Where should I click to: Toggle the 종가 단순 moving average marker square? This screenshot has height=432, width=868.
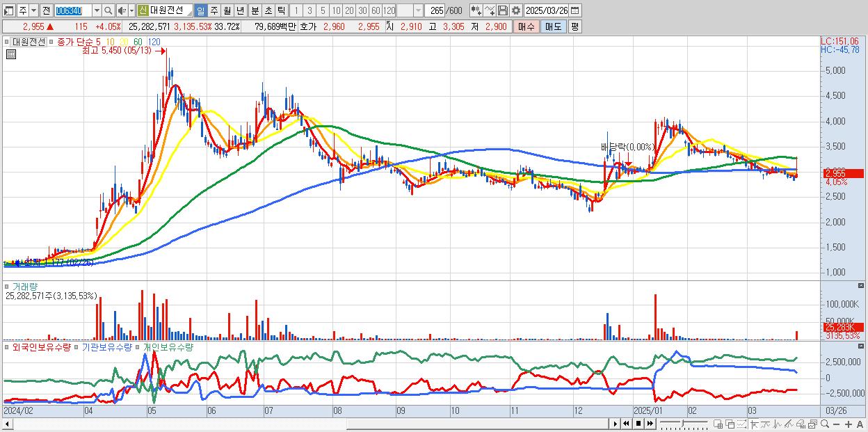coord(51,42)
